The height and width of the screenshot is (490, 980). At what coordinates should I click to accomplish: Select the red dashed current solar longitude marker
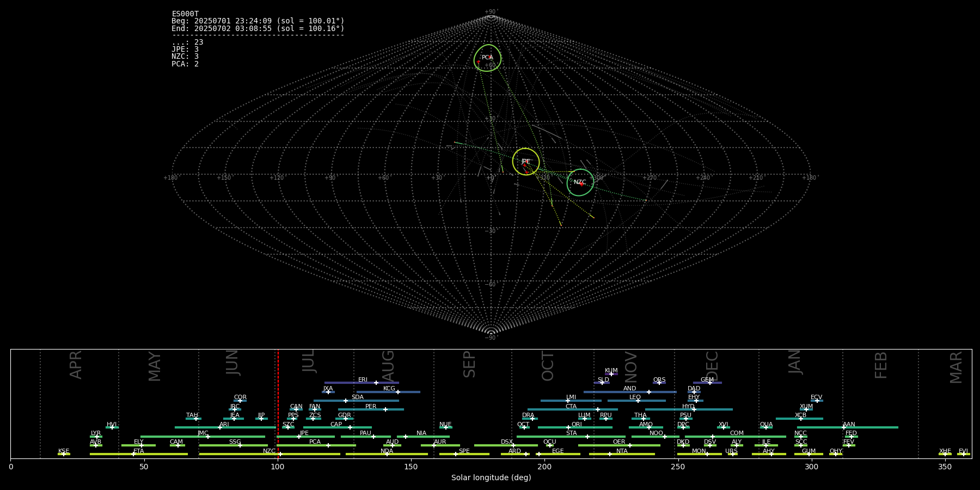click(278, 403)
